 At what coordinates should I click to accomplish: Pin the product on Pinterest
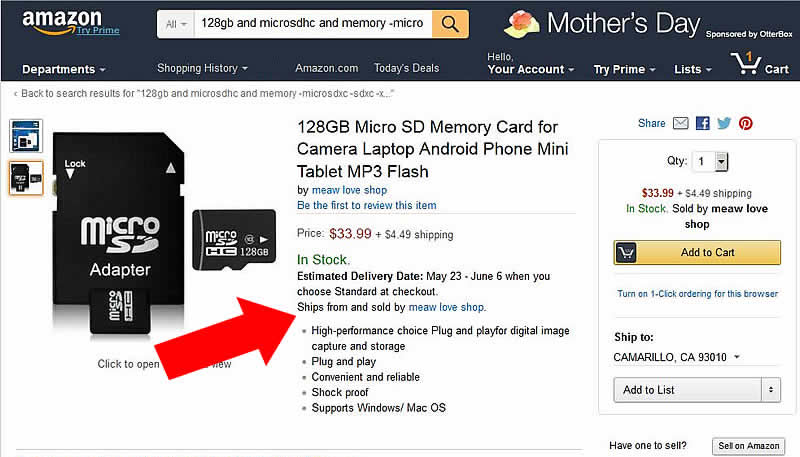(746, 124)
